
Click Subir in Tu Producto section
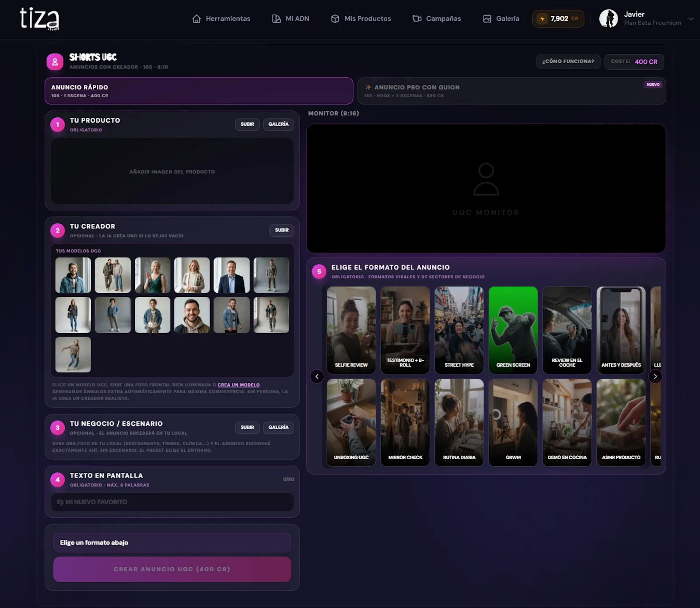[x=247, y=124]
